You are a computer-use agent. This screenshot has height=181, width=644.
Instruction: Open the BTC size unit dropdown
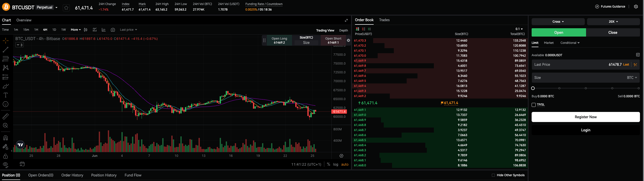point(632,78)
